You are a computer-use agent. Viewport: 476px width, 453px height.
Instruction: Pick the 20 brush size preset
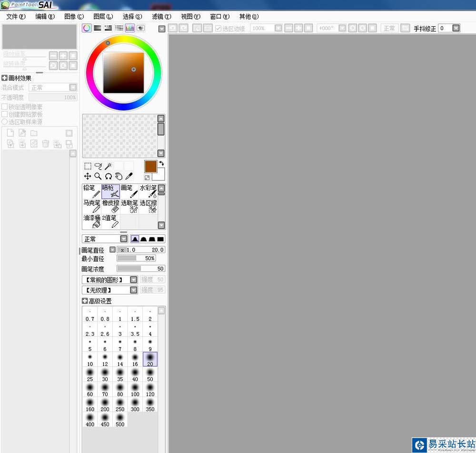(150, 360)
